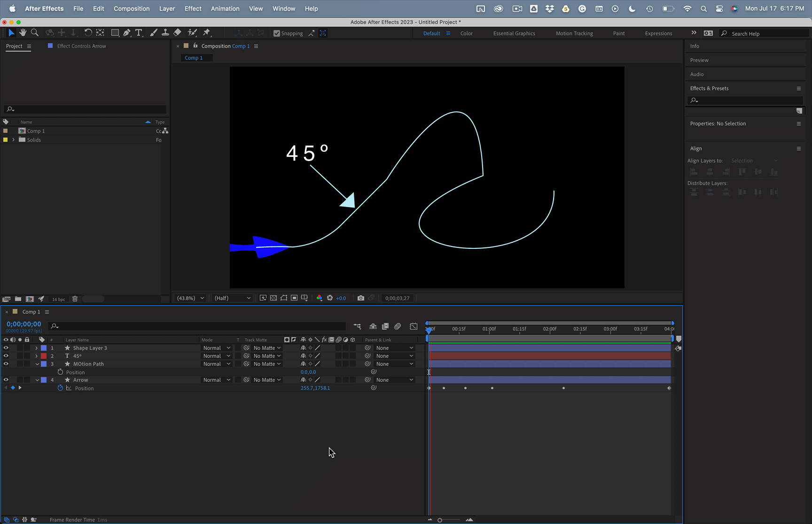Click the delete trash icon in Project panel

pos(75,299)
